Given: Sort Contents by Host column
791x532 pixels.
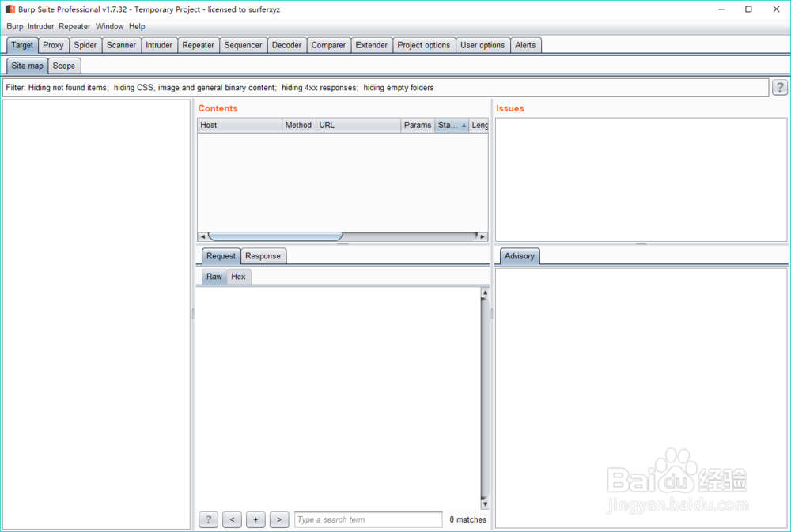Looking at the screenshot, I should tap(239, 125).
